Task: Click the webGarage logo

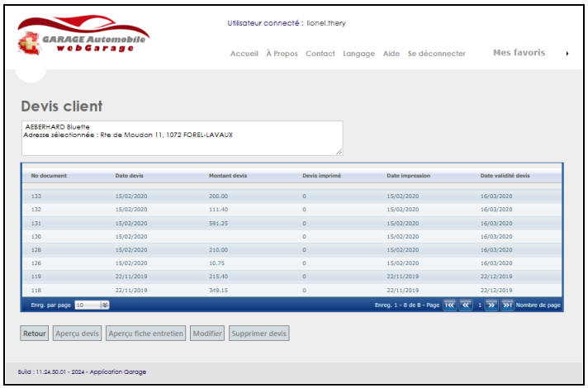Action: pyautogui.click(x=82, y=39)
